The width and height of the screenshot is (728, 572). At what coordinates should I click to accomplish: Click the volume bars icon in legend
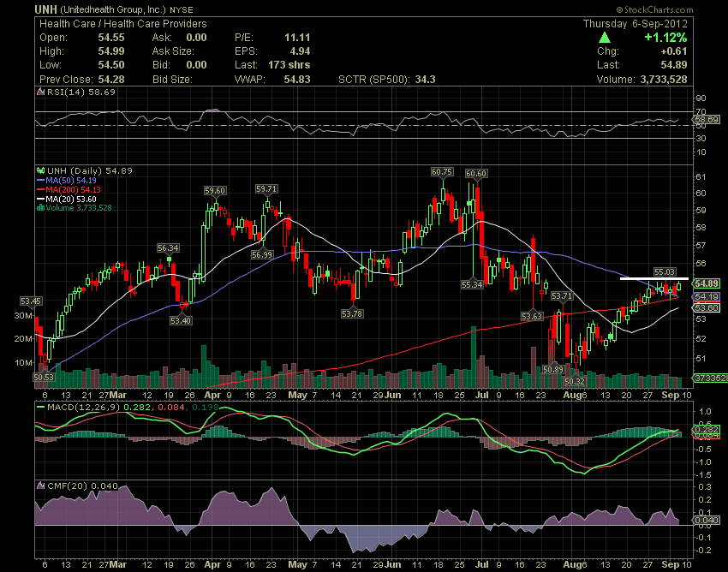(41, 207)
